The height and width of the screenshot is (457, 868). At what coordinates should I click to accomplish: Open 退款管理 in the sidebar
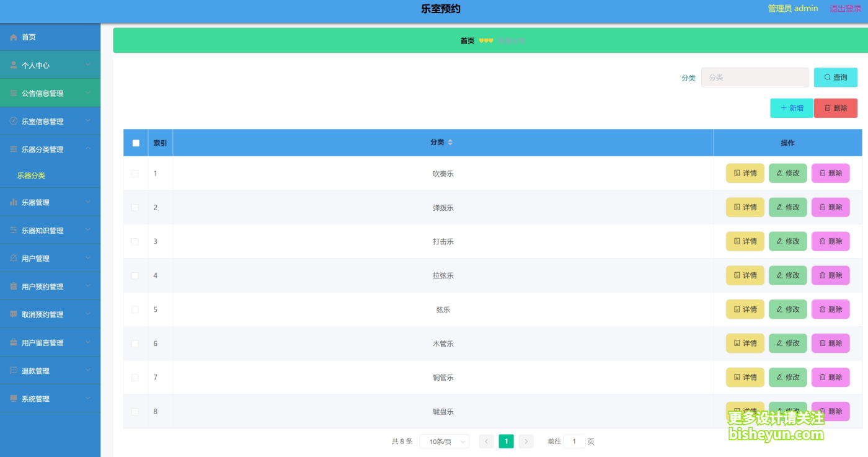tap(50, 371)
